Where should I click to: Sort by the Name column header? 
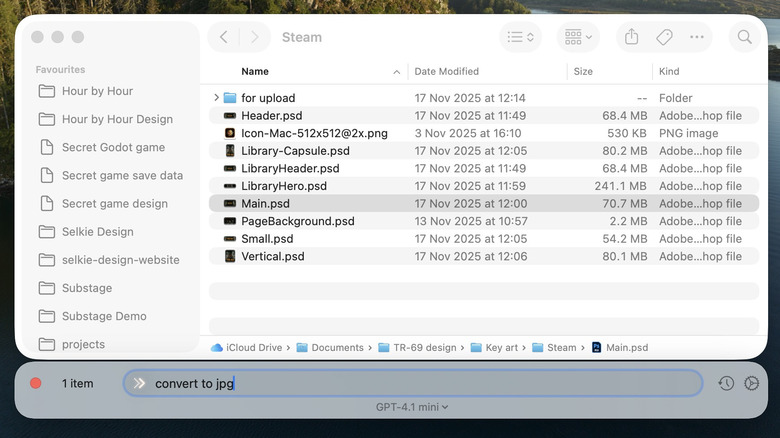click(255, 71)
